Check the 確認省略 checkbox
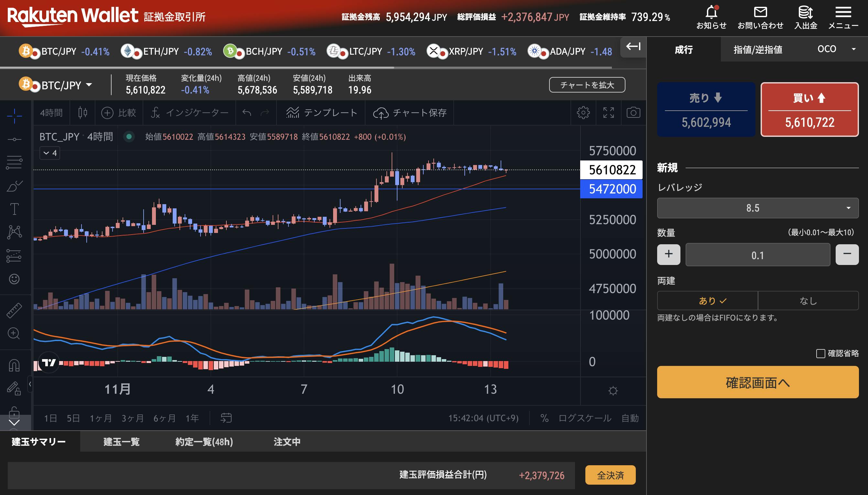Image resolution: width=868 pixels, height=495 pixels. (820, 354)
